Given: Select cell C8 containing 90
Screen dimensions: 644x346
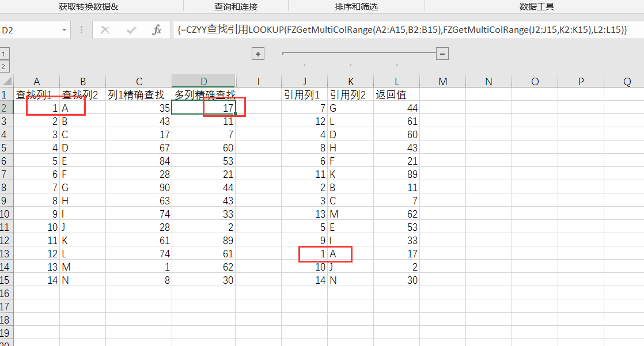Looking at the screenshot, I should (x=139, y=188).
